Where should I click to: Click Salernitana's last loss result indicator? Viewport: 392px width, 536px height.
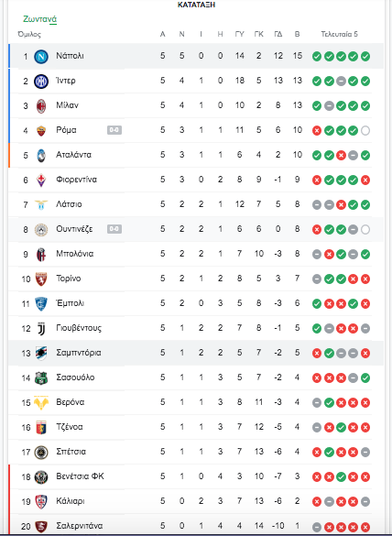click(x=365, y=527)
